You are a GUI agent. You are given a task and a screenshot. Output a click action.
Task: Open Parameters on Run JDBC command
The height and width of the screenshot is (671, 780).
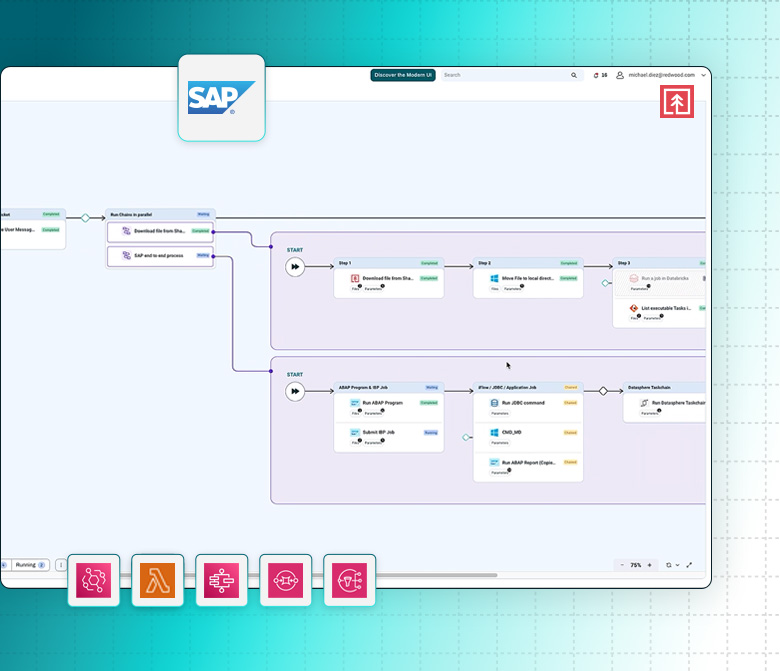pos(500,413)
